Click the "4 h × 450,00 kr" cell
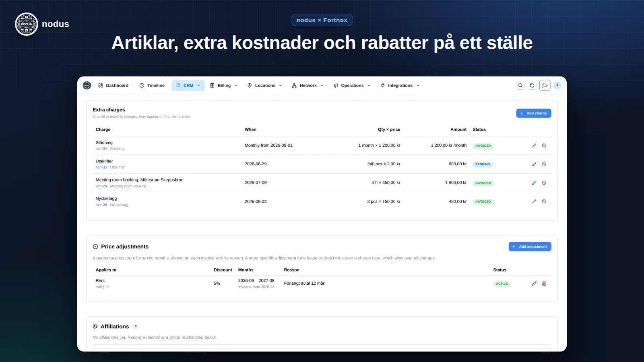Image resolution: width=644 pixels, height=362 pixels. pyautogui.click(x=386, y=183)
